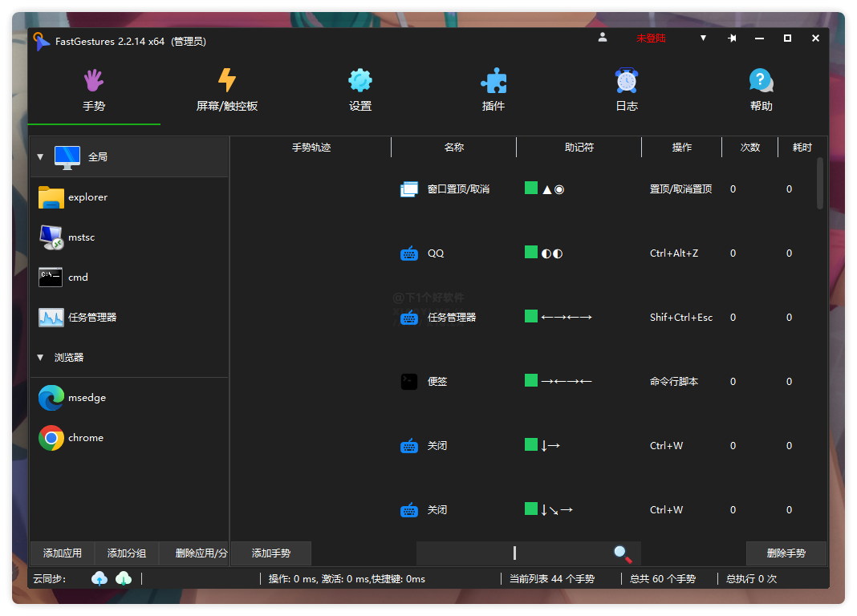Select the 置顶/取消置顶 action cell

[x=680, y=189]
